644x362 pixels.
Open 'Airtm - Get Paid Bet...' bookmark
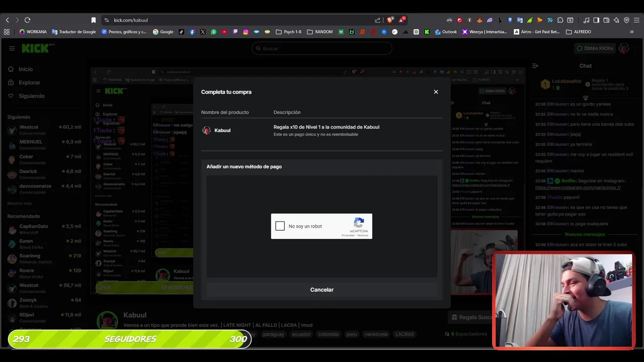537,32
